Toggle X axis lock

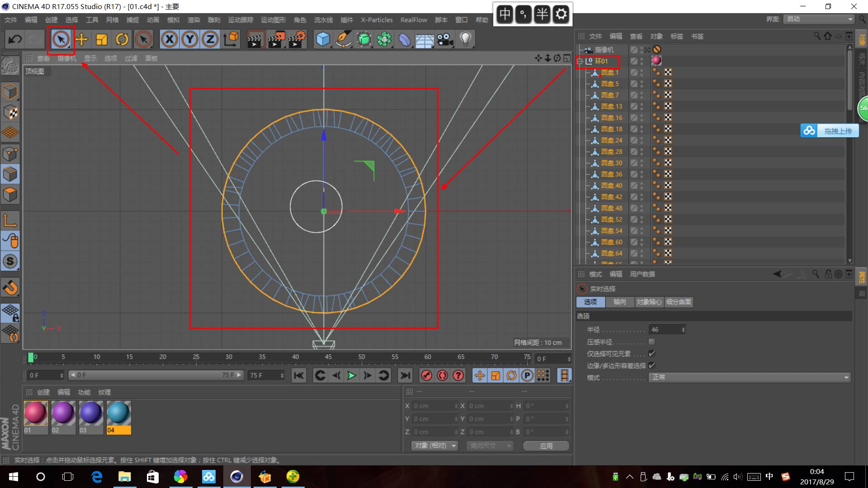pos(170,40)
